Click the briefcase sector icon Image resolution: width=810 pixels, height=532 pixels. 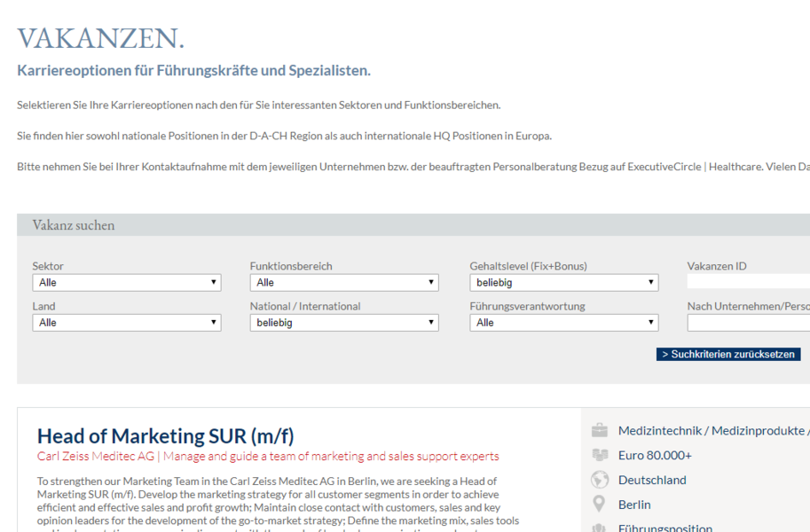[x=600, y=431]
